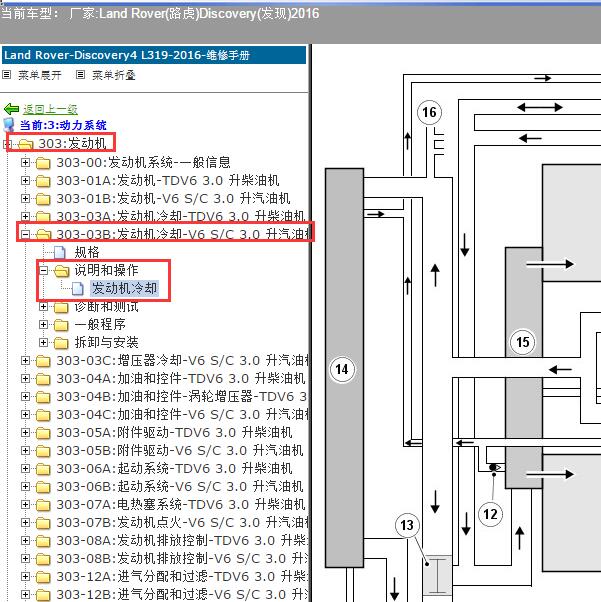Screen dimensions: 601x602
Task: Select 303-12A:进气分配和过滤-TDV6 item
Action: tap(182, 577)
